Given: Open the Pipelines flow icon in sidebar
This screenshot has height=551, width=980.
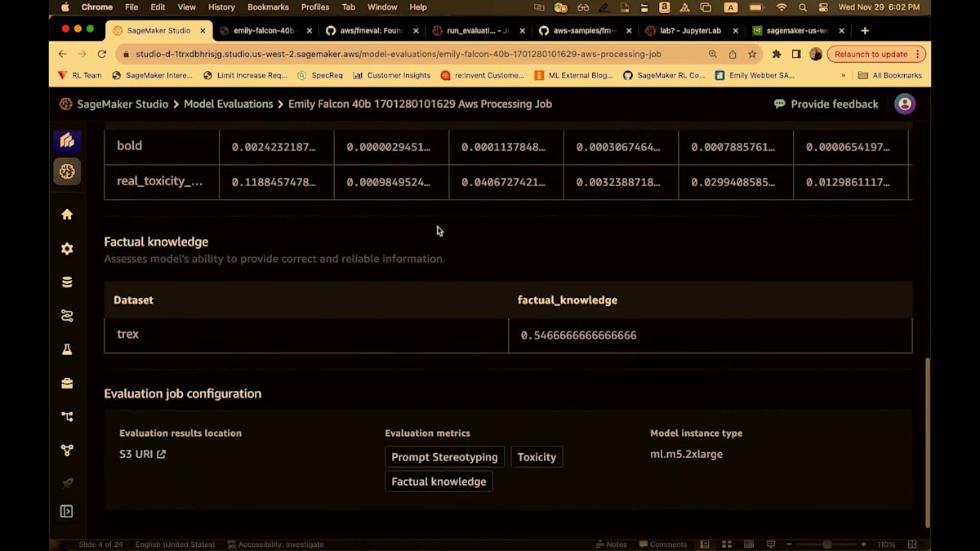Looking at the screenshot, I should coord(67,416).
